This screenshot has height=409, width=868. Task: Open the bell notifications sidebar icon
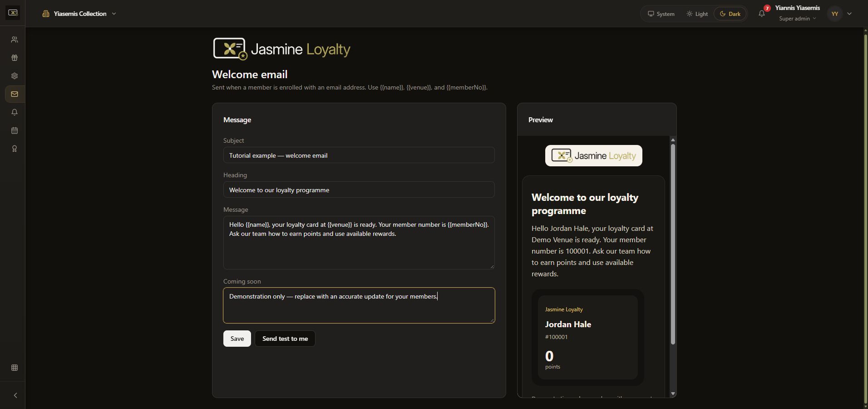click(x=15, y=112)
